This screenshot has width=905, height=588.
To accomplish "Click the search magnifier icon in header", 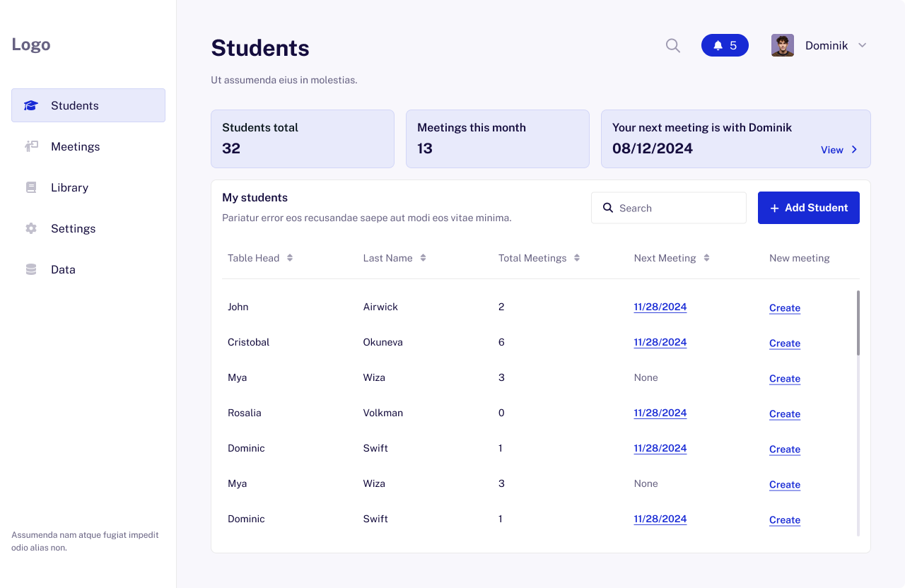I will pos(673,46).
